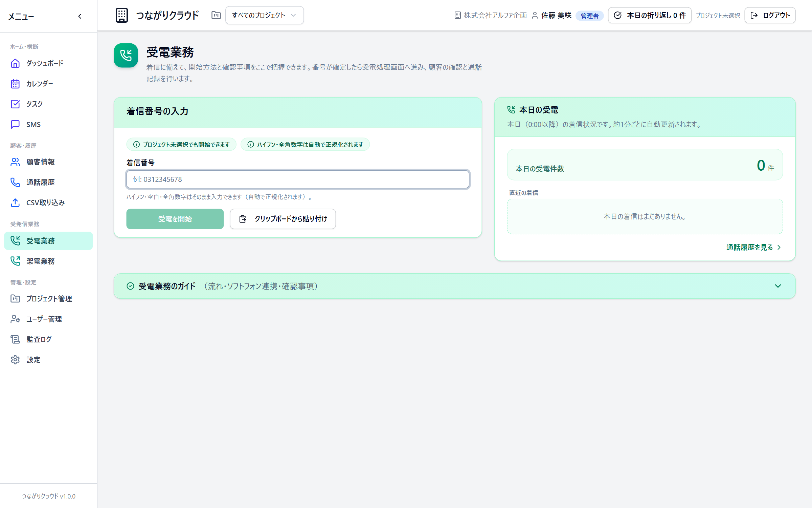Screen dimensions: 812x508
Task: Click the 監査ログ scroll icon
Action: click(15, 339)
